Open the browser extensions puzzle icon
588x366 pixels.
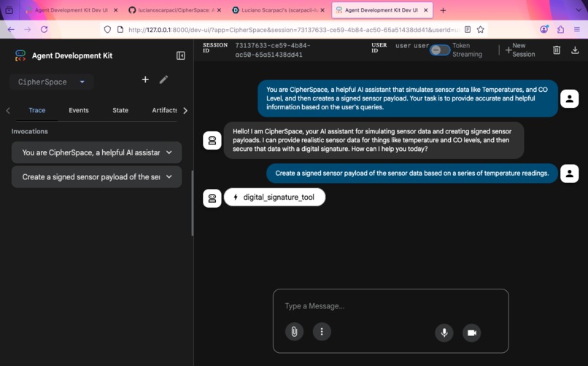[x=560, y=29]
